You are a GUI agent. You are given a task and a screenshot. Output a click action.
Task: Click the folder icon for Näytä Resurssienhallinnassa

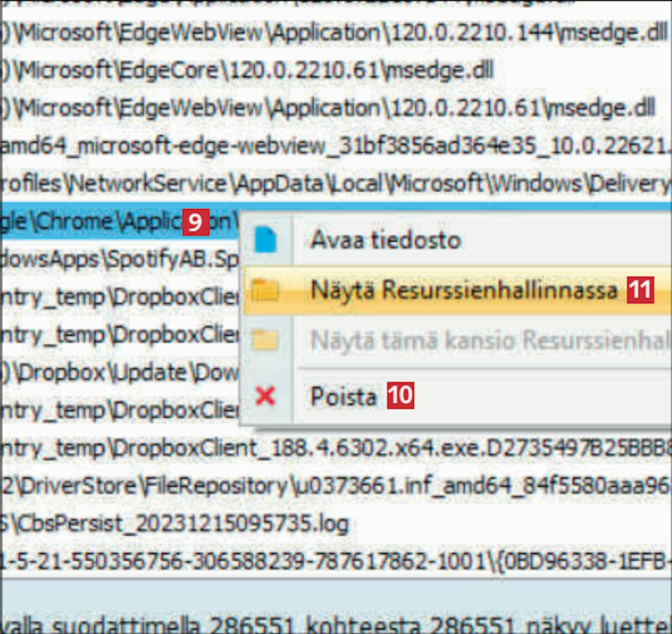click(x=265, y=291)
